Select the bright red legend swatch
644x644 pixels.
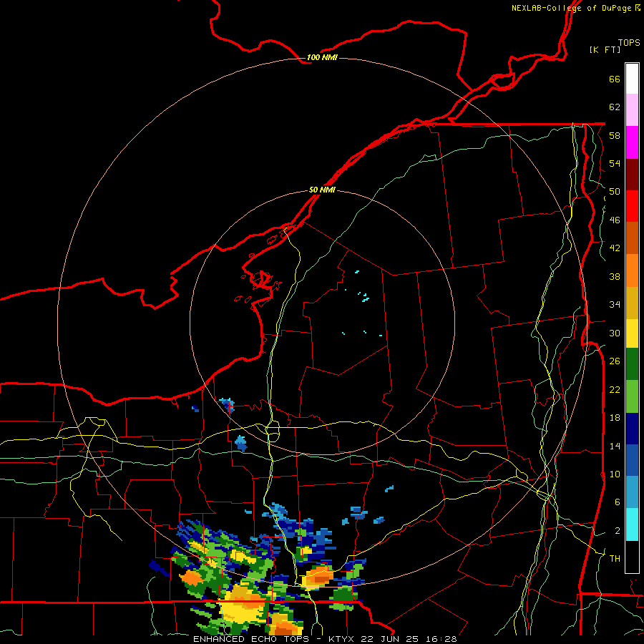[632, 206]
